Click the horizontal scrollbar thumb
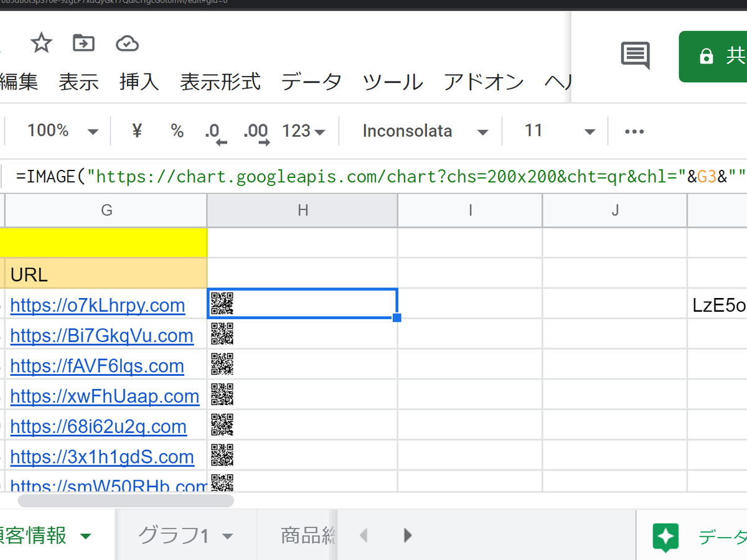This screenshot has height=560, width=747. [x=126, y=500]
